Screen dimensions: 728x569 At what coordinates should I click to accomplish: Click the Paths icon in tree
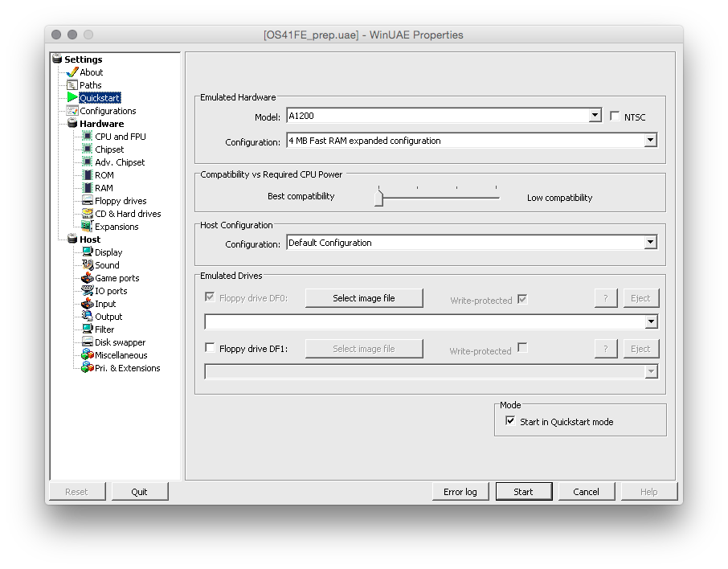click(72, 85)
